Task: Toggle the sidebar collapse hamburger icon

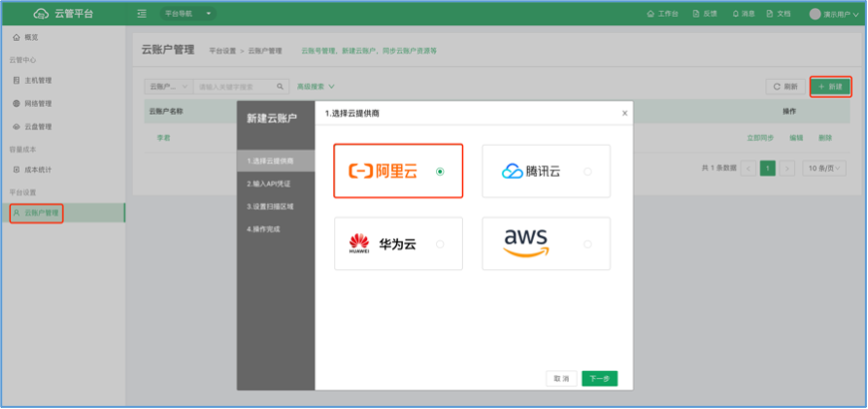Action: [142, 14]
